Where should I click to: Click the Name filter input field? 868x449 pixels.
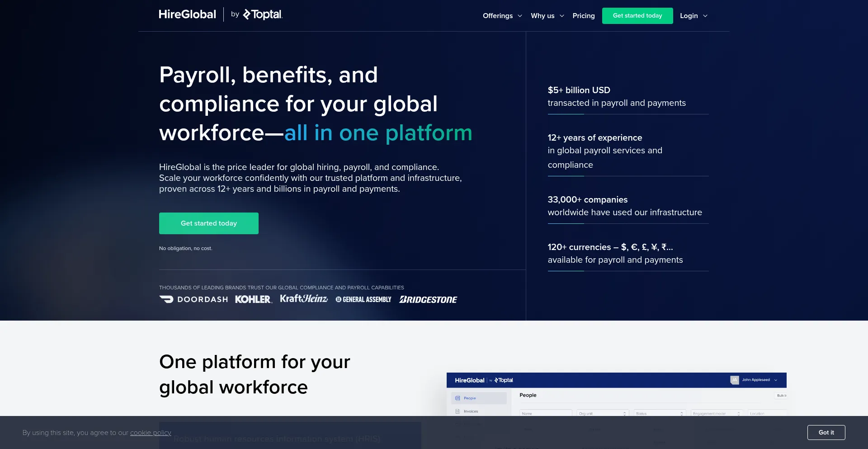(545, 413)
